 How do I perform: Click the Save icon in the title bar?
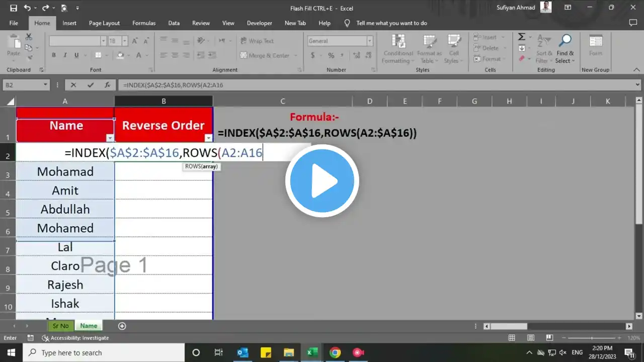(x=14, y=8)
